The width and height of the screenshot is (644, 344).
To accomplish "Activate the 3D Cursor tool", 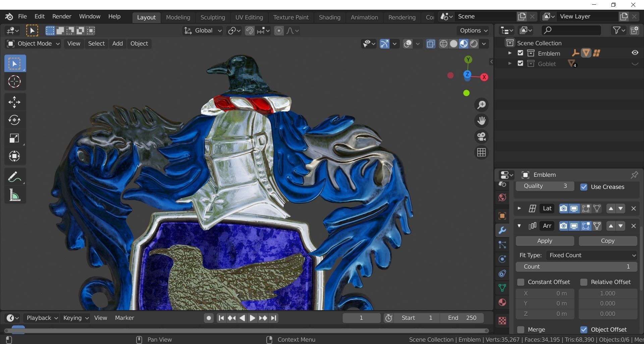I will pyautogui.click(x=14, y=81).
